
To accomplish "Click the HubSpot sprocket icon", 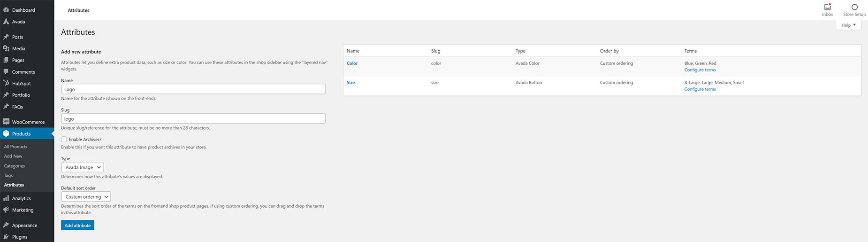I will [x=6, y=83].
